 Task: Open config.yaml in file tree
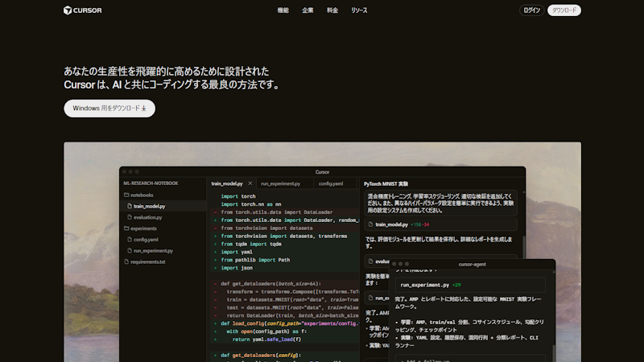[x=146, y=239]
